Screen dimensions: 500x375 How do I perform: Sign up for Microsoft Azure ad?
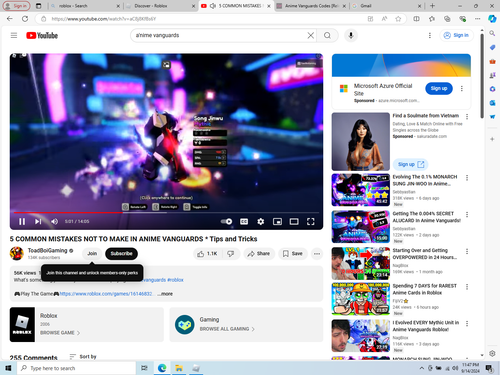(439, 88)
